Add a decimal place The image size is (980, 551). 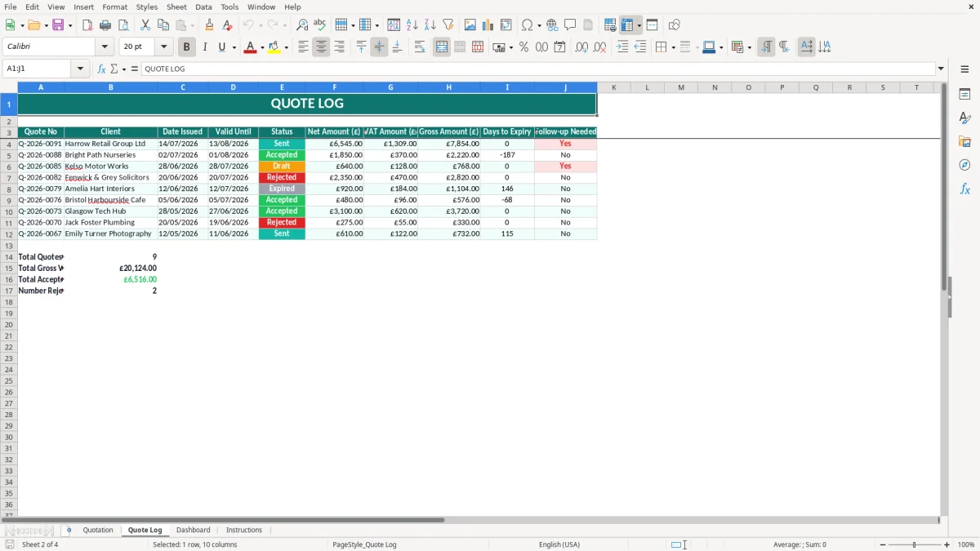coord(581,47)
